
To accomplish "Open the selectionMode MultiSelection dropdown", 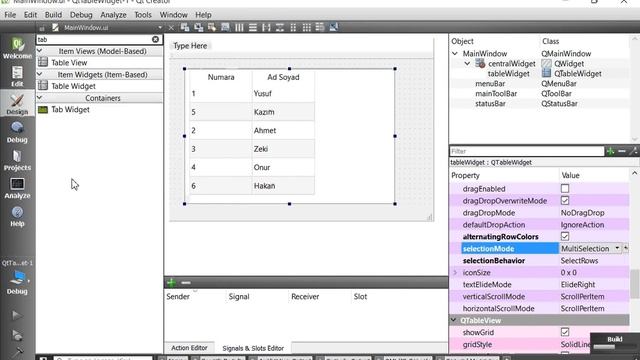I will [590, 248].
